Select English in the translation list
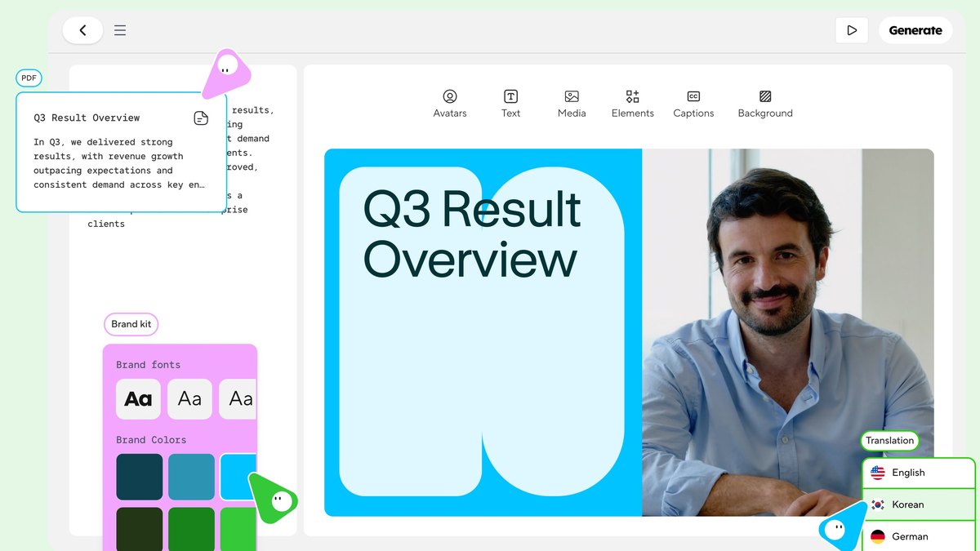980x551 pixels. [919, 473]
